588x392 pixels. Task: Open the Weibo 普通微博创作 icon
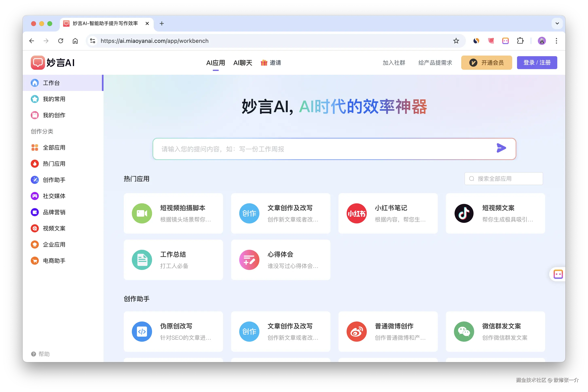point(356,332)
